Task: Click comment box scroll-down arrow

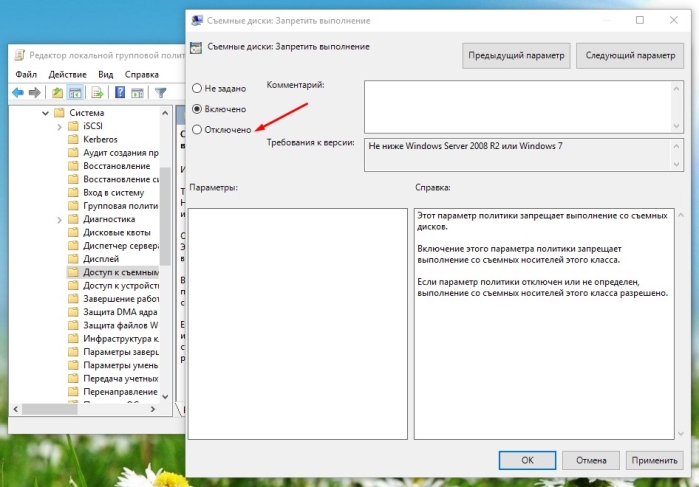Action: click(x=677, y=126)
